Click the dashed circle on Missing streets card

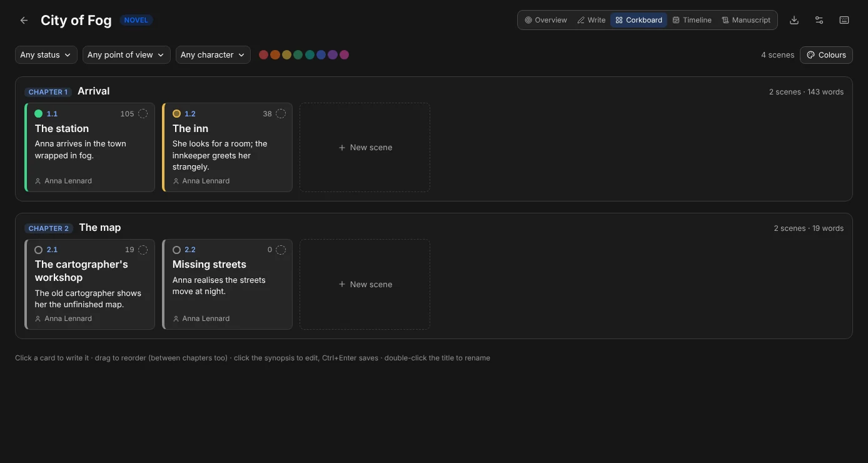pos(281,250)
